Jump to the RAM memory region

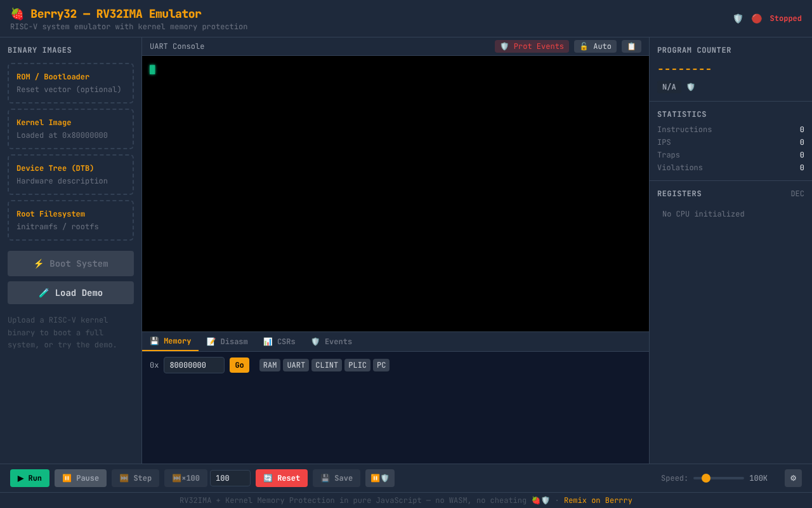point(270,365)
